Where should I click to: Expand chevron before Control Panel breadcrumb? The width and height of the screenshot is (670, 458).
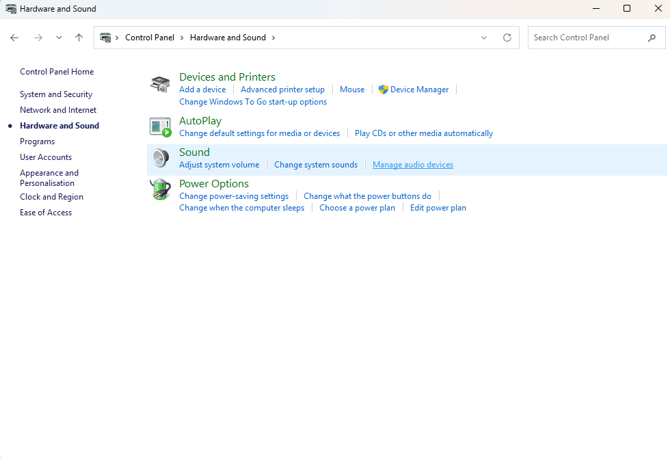(117, 38)
